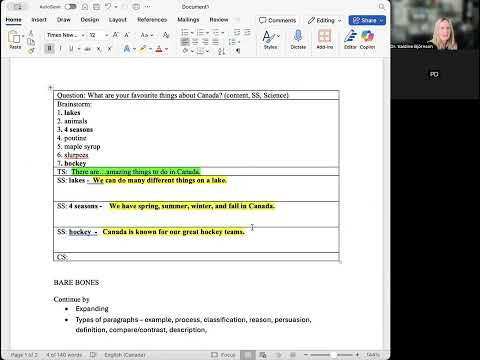Click the Multilevel list icon
480x360 pixels.
point(217,32)
